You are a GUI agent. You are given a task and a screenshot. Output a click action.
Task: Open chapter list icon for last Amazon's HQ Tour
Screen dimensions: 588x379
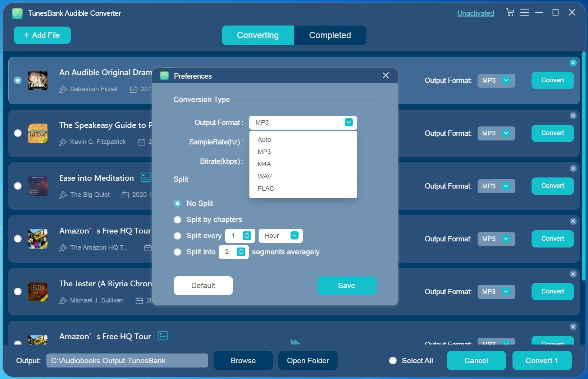coord(163,336)
